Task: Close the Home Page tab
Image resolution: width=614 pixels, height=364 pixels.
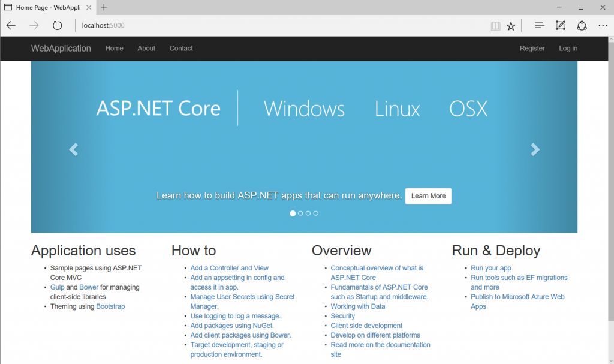Action: (x=89, y=7)
